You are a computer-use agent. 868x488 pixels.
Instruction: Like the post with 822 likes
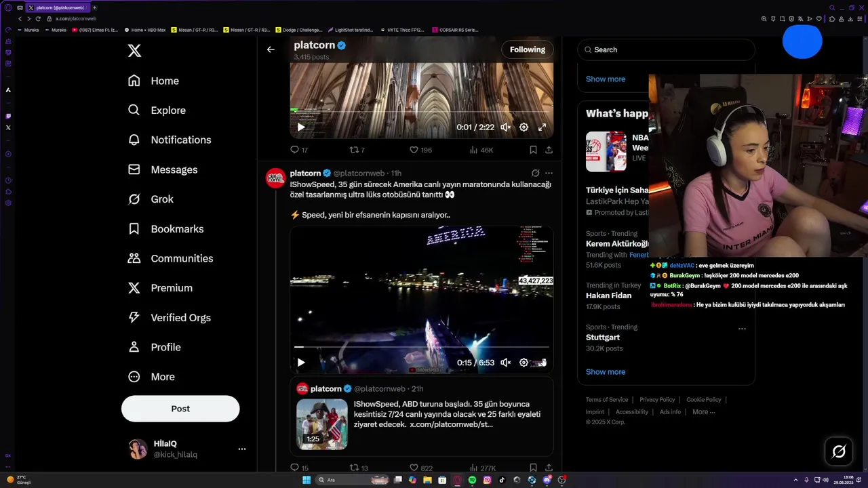(420, 468)
